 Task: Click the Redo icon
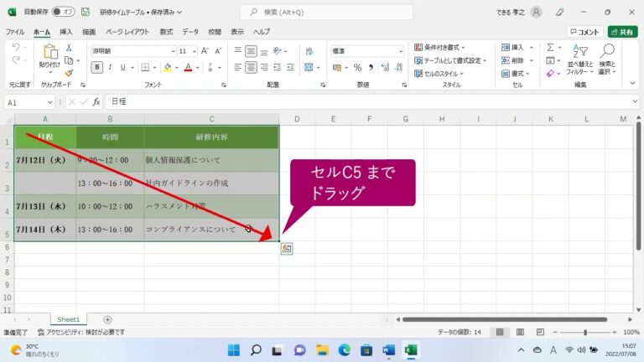16,60
